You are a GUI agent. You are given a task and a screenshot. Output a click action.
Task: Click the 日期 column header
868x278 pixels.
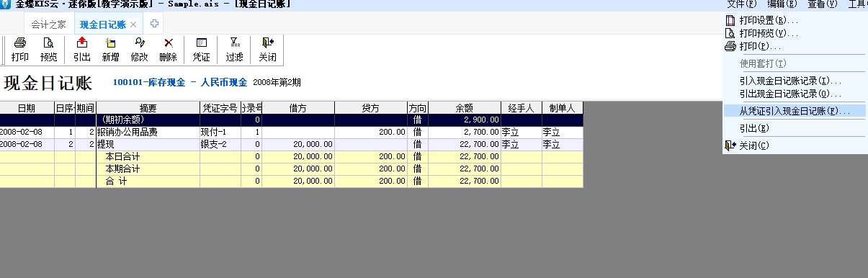[27, 108]
